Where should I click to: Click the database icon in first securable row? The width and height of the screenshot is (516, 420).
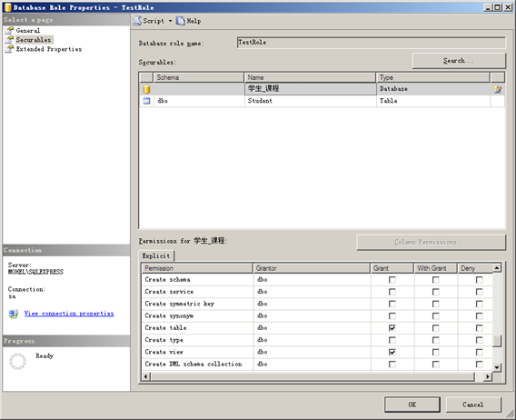point(146,89)
